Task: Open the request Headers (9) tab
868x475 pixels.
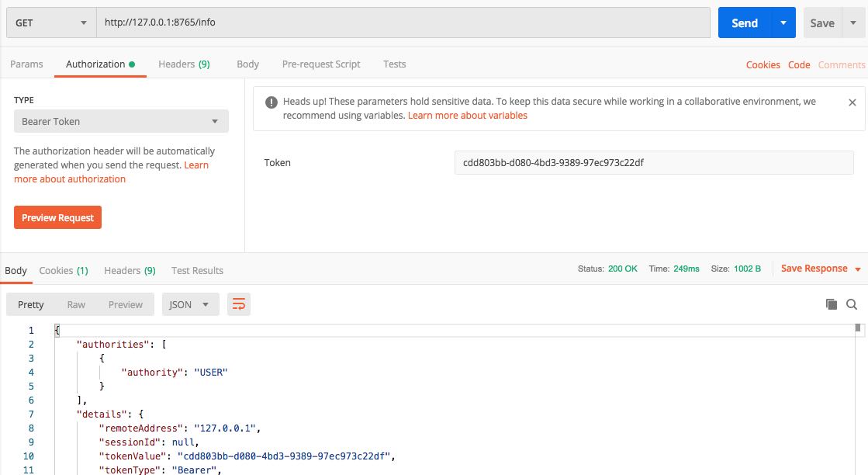Action: coord(184,64)
